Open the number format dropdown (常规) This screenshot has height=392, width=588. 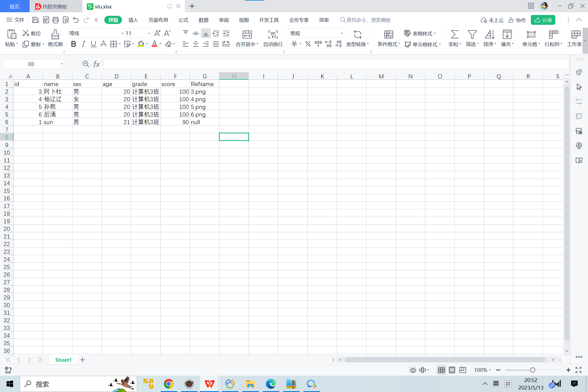tap(341, 33)
